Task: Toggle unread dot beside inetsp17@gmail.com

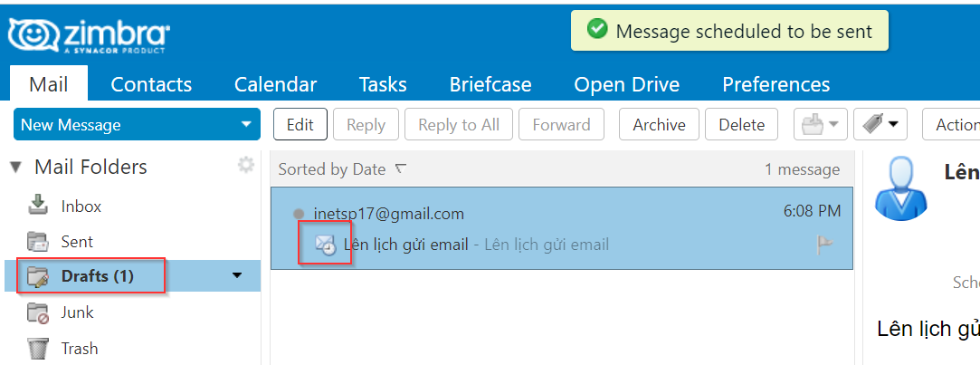Action: [x=299, y=214]
